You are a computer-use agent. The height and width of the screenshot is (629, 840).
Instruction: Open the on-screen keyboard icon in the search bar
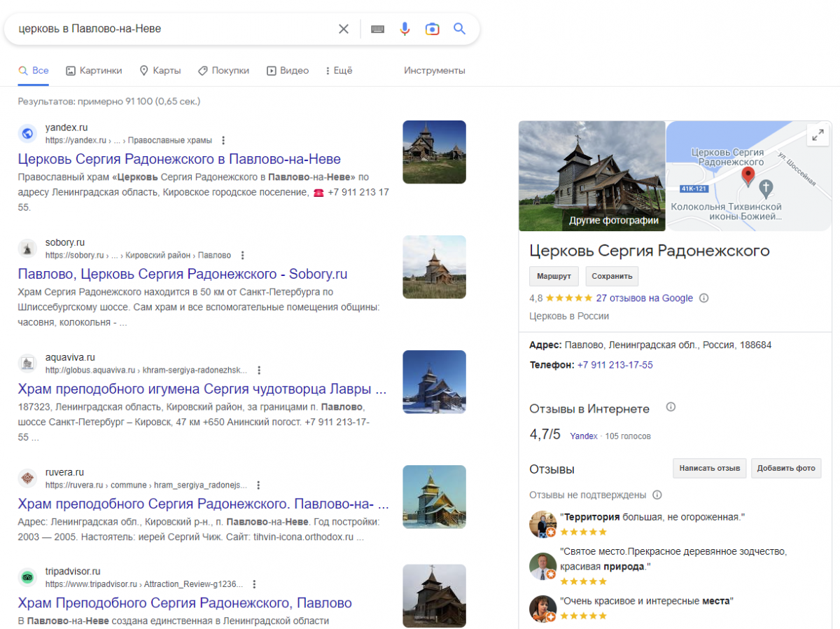click(x=378, y=29)
